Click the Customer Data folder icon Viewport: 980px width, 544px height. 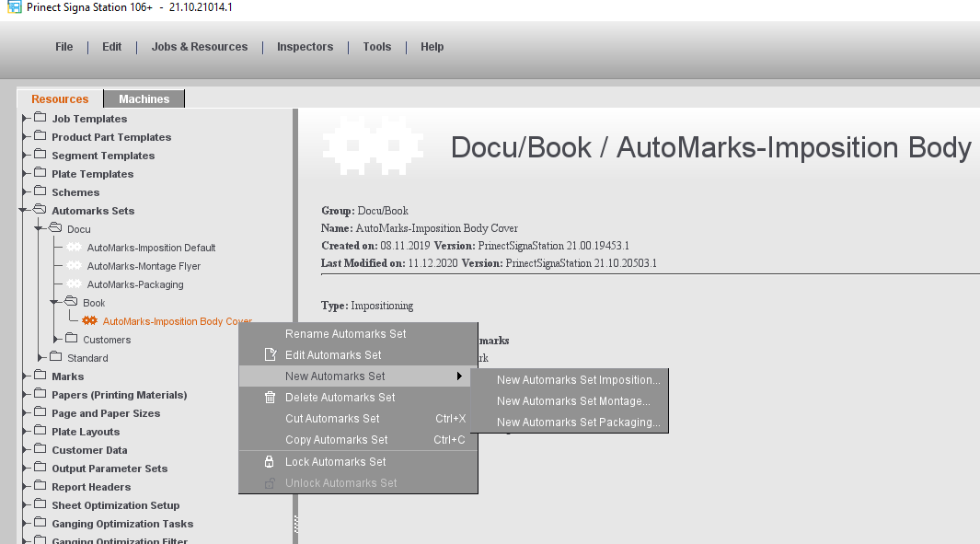(x=40, y=449)
